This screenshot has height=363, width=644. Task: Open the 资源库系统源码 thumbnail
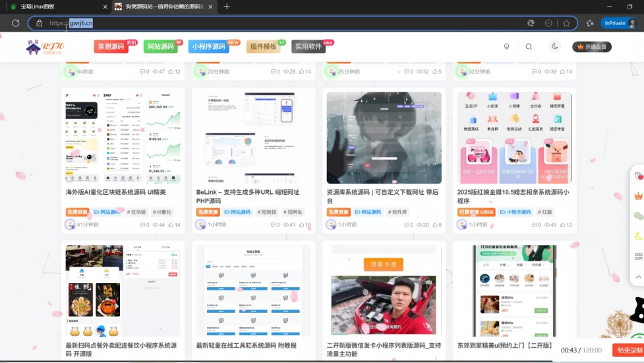(384, 137)
